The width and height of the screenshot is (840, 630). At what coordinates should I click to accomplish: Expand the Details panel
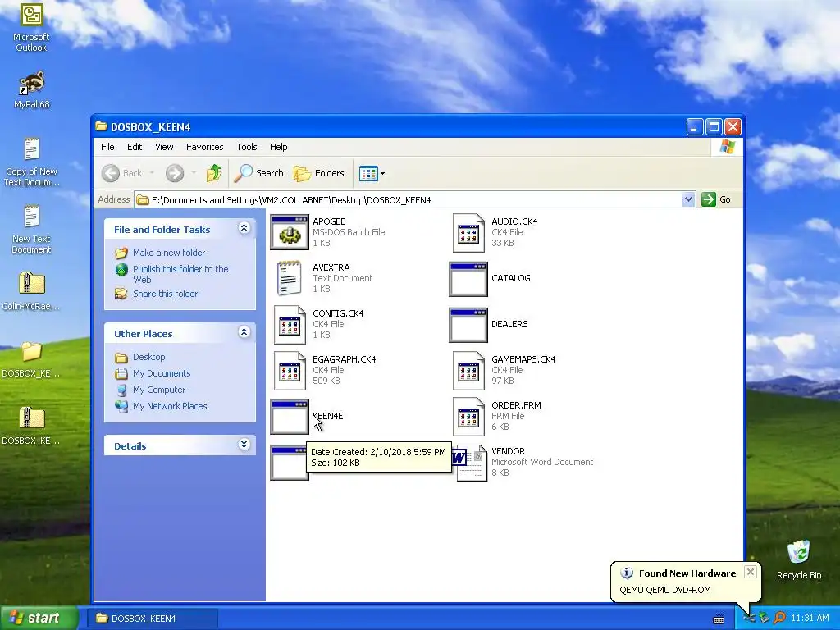coord(244,445)
